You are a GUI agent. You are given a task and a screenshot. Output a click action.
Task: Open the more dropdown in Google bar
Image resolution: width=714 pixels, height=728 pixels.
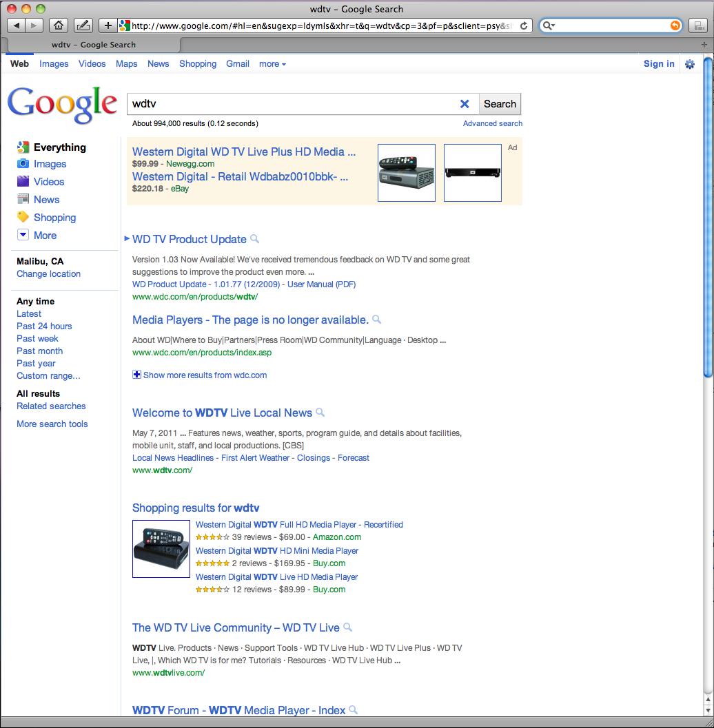coord(272,64)
